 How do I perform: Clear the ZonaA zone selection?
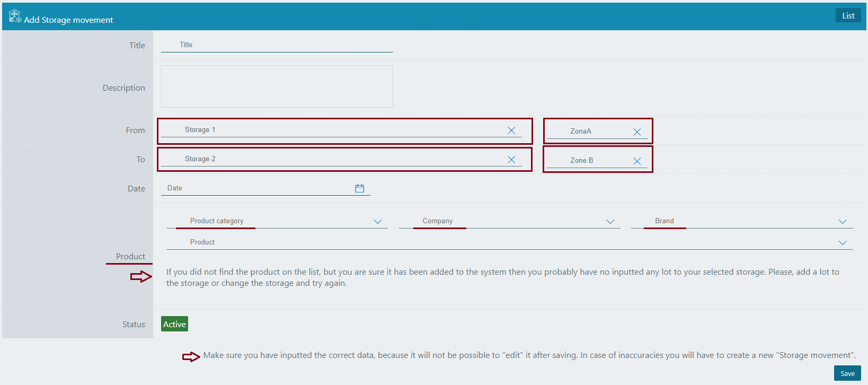(x=637, y=132)
